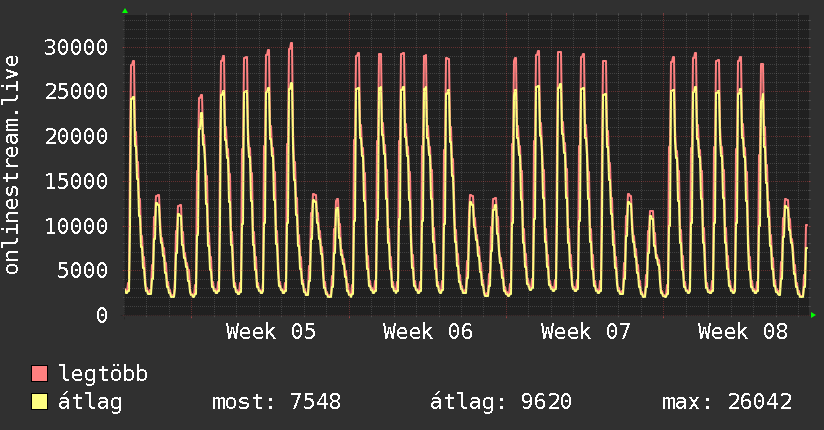
Task: Click the green arrow atop the vertical axis
Action: pos(124,11)
